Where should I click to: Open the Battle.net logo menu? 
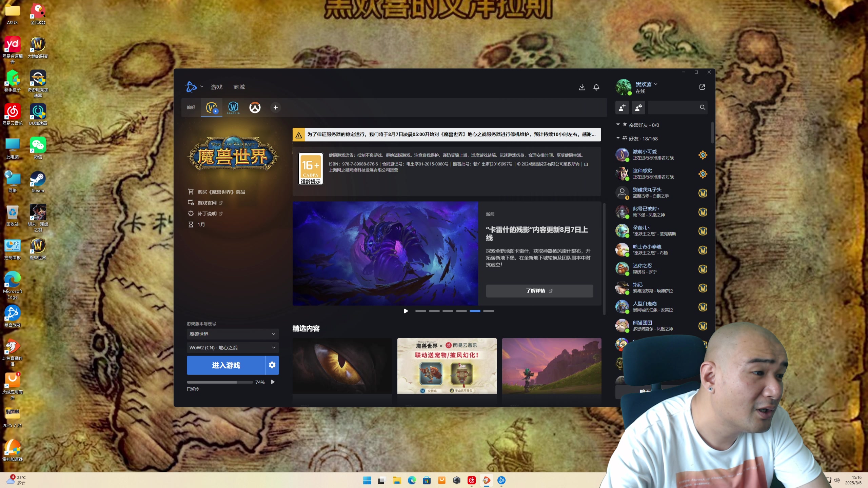[x=194, y=87]
